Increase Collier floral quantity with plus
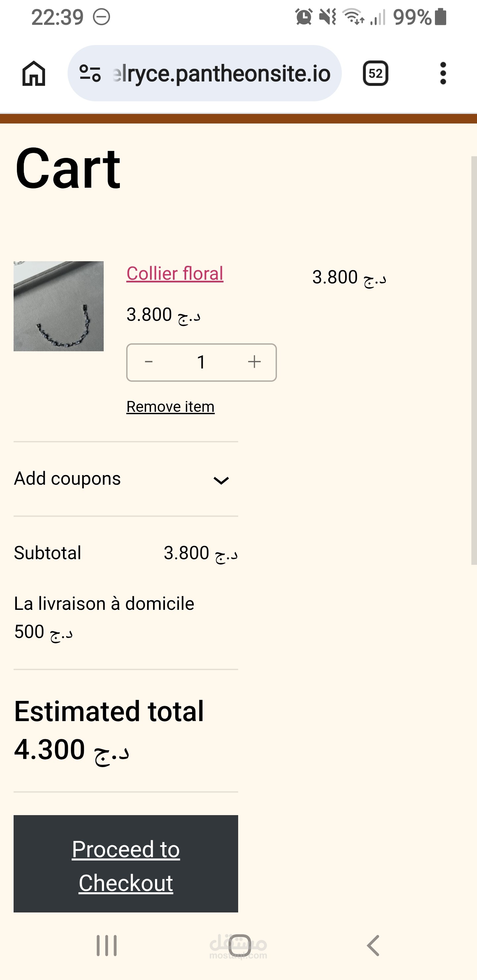The image size is (477, 980). click(x=254, y=362)
